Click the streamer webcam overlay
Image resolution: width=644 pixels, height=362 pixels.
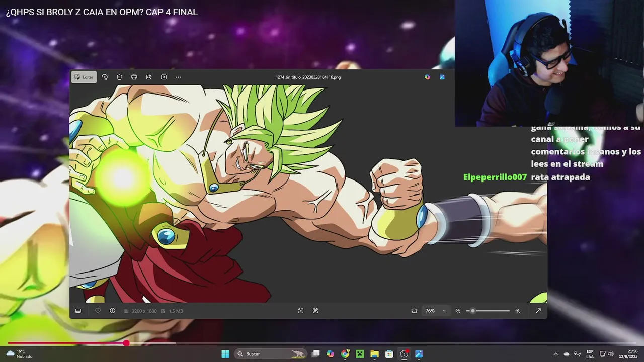(549, 63)
